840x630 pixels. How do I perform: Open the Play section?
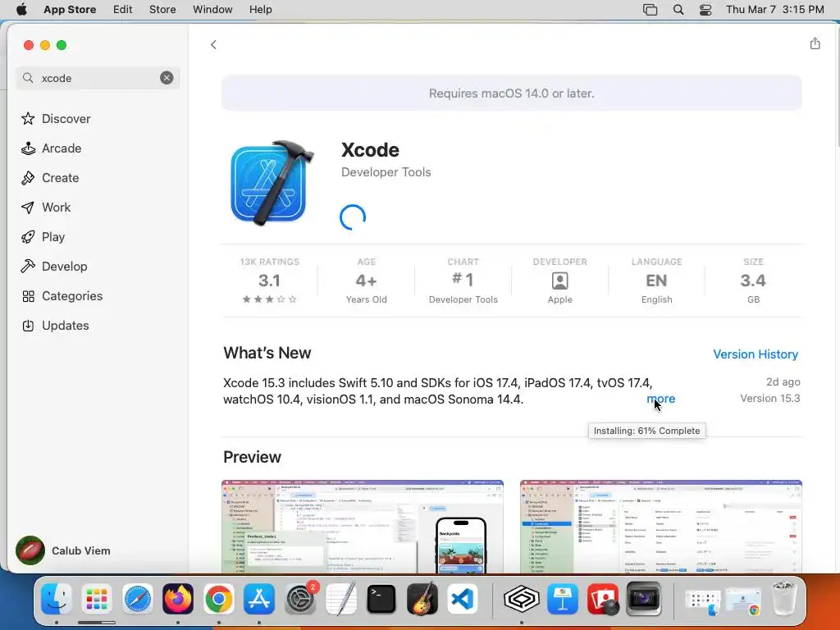(43, 237)
